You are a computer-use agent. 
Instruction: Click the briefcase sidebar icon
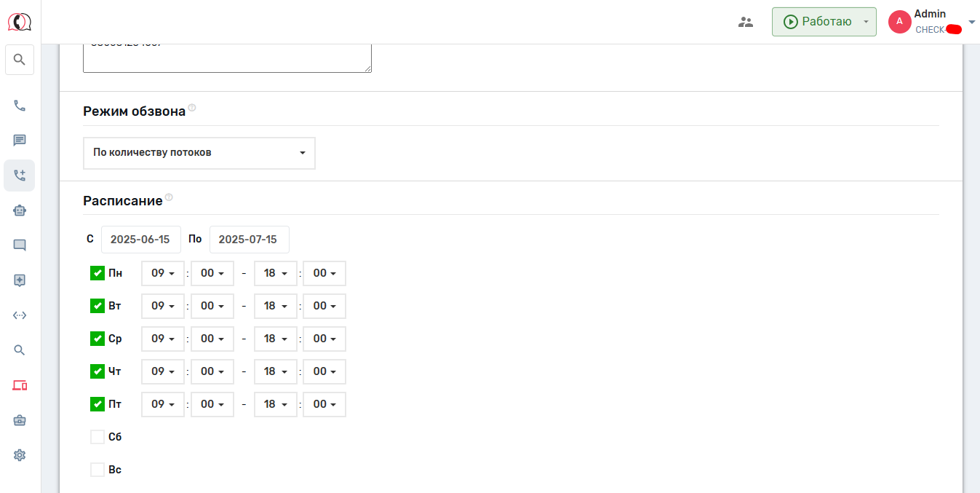point(20,420)
